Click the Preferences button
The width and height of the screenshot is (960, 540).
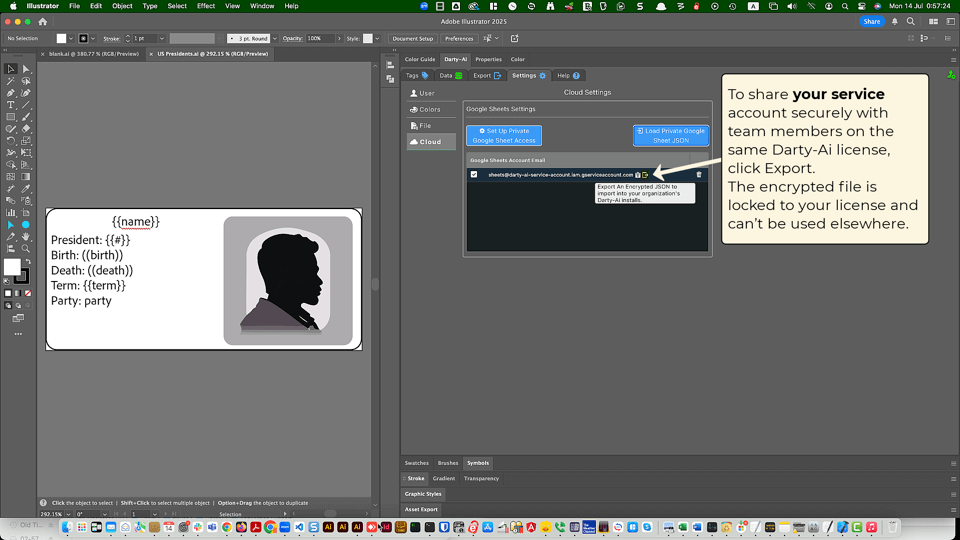(459, 39)
